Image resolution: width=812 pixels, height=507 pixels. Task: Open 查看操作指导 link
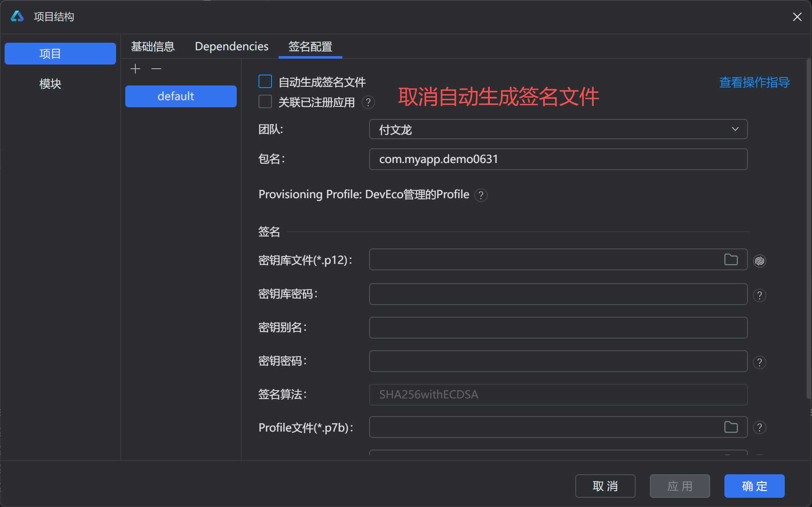pos(755,82)
